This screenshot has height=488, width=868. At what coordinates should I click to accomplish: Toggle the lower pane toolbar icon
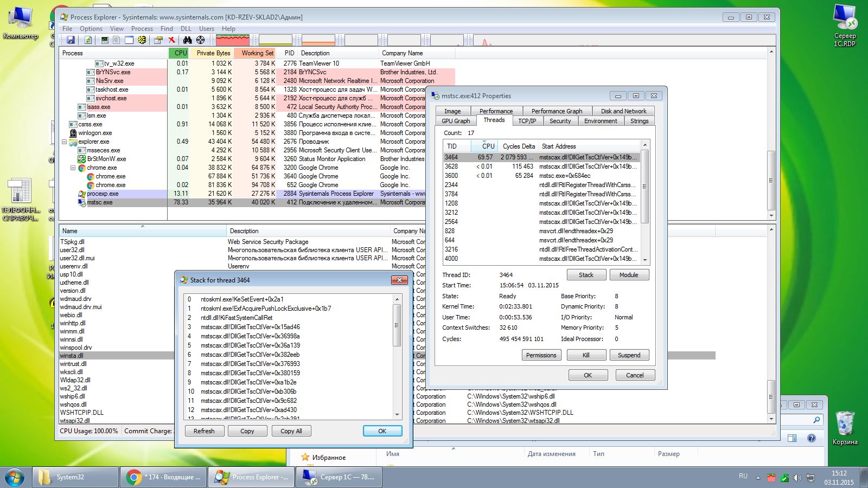click(129, 40)
